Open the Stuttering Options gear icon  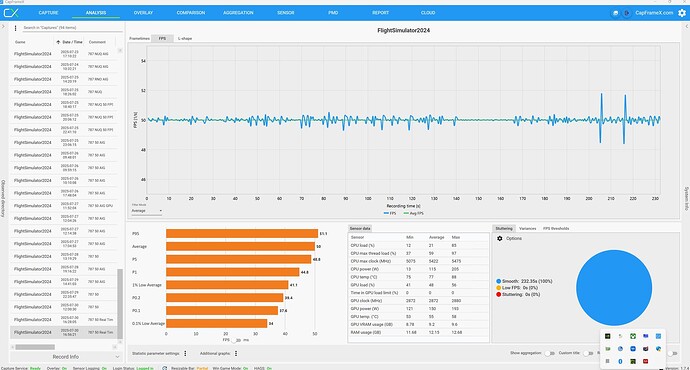pos(499,238)
